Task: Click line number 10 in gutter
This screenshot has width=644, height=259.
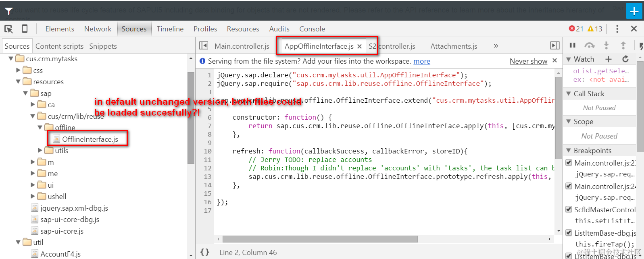Action: 207,151
